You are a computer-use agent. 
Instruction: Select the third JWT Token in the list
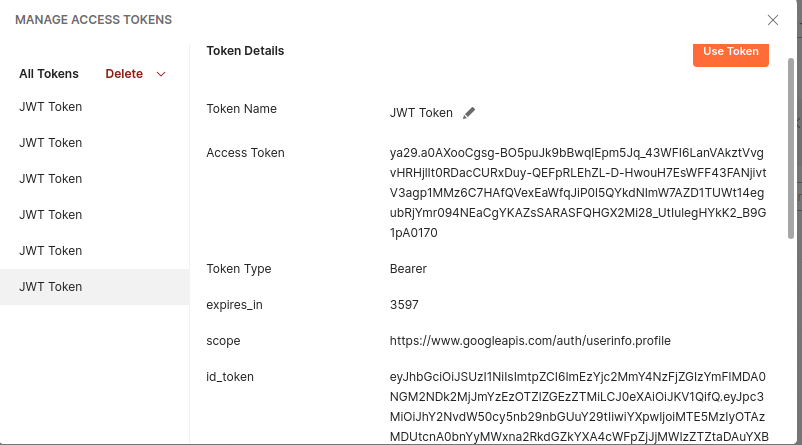pyautogui.click(x=51, y=179)
